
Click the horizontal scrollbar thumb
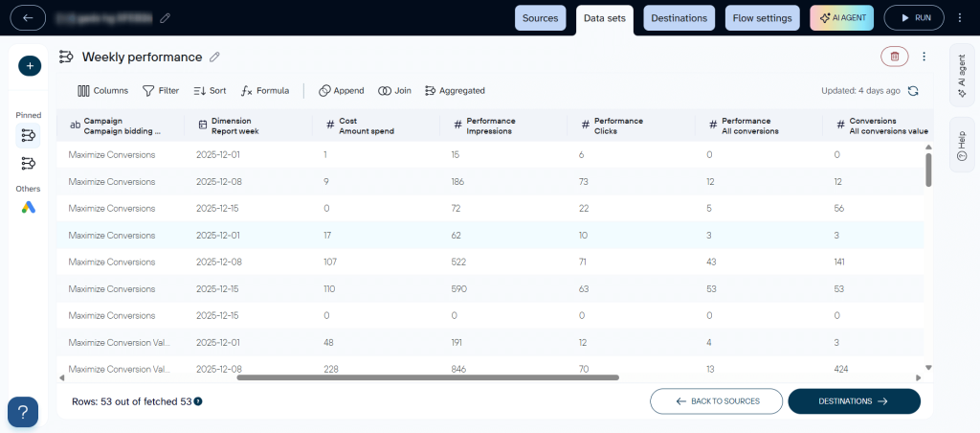coord(428,377)
